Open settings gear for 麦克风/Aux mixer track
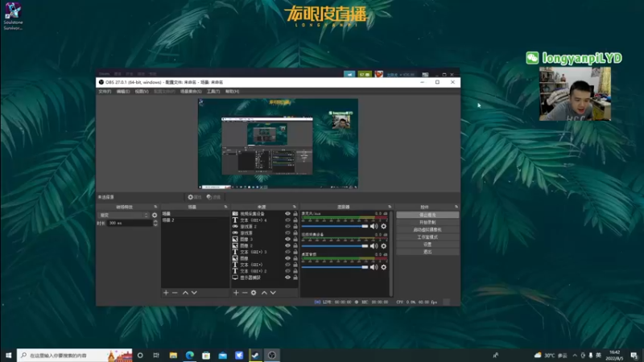 click(384, 226)
